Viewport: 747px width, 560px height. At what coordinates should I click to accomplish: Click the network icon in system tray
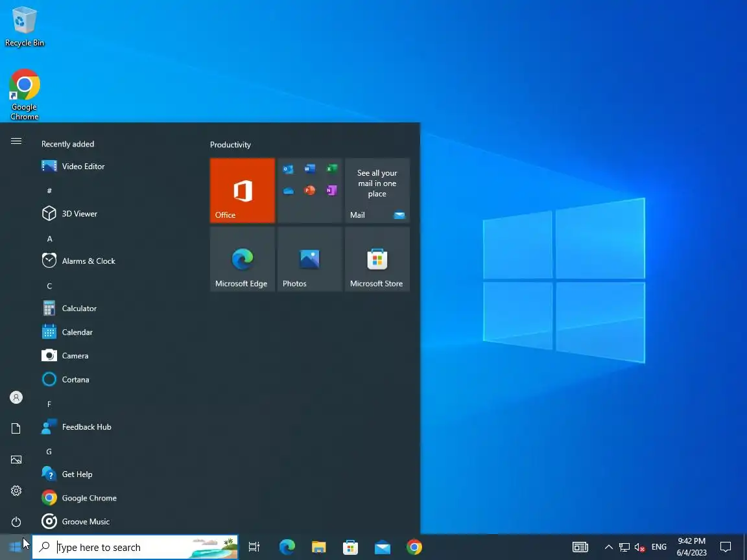[x=624, y=547]
